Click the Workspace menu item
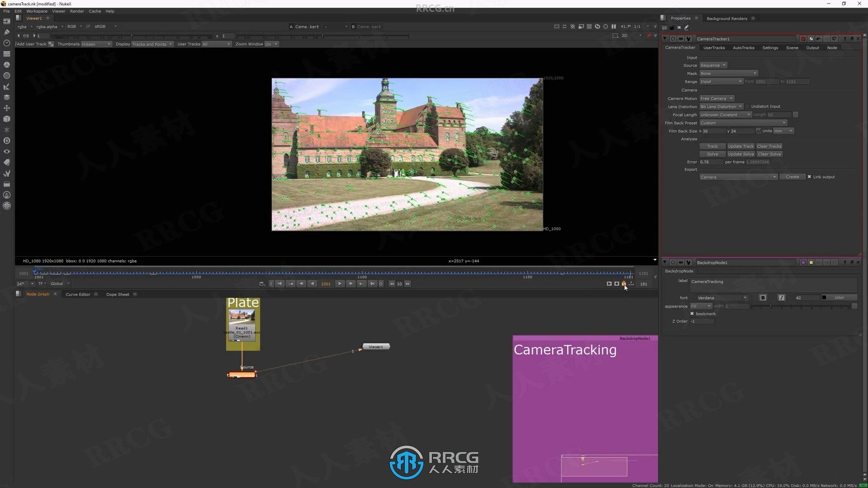The height and width of the screenshot is (488, 868). [x=37, y=11]
